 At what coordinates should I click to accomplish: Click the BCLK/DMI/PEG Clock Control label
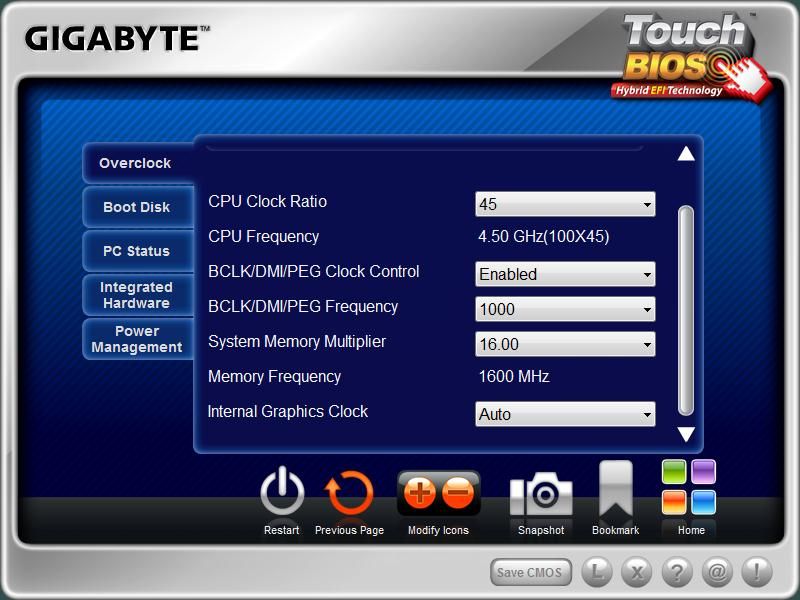click(314, 271)
